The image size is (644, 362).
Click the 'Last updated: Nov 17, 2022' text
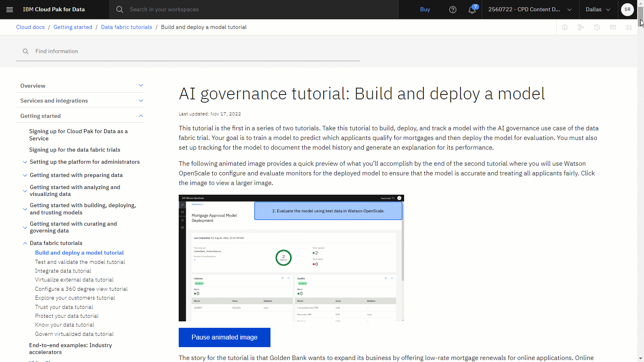(210, 114)
